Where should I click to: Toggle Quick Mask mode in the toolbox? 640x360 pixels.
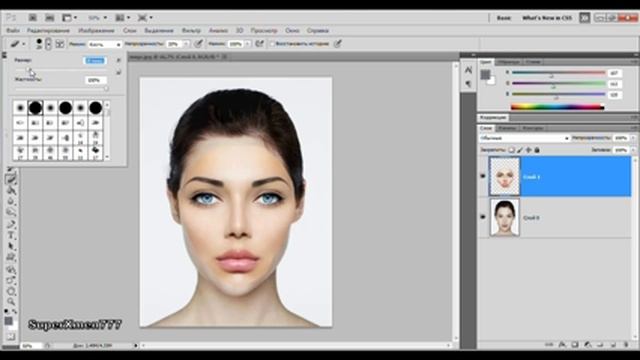(11, 337)
